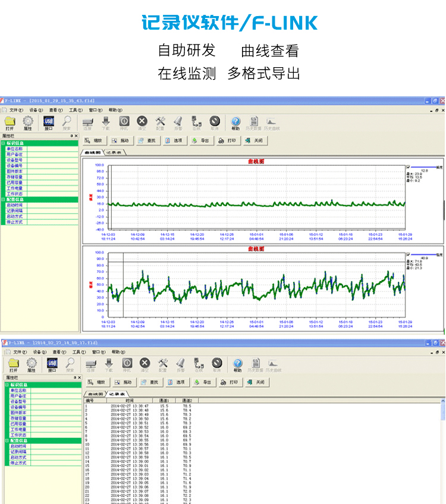Open 窗口 menu in lower window
This screenshot has width=446, height=504.
[99, 352]
